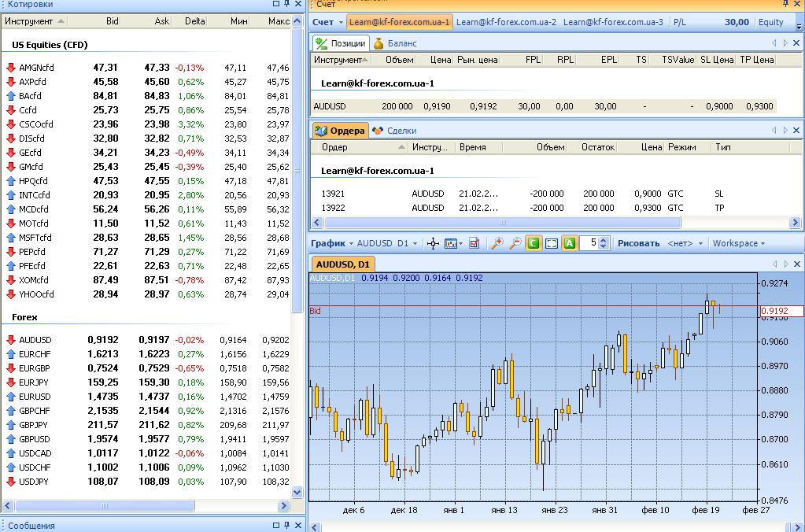The width and height of the screenshot is (805, 532).
Task: Zoom in on the chart
Action: click(497, 243)
